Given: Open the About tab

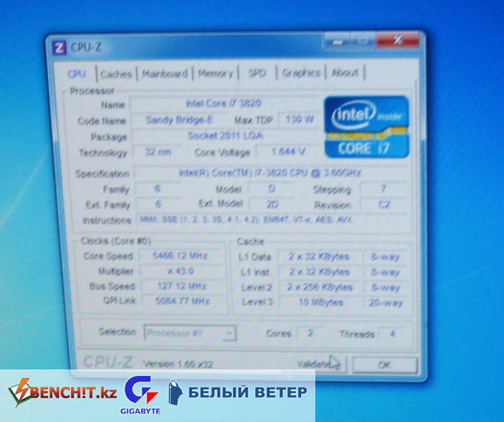Looking at the screenshot, I should coord(345,73).
